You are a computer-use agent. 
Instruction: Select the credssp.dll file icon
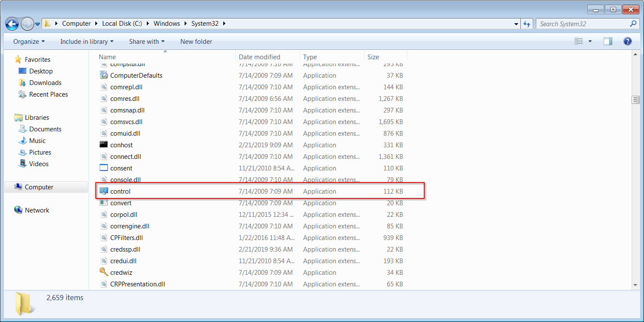[x=103, y=249]
